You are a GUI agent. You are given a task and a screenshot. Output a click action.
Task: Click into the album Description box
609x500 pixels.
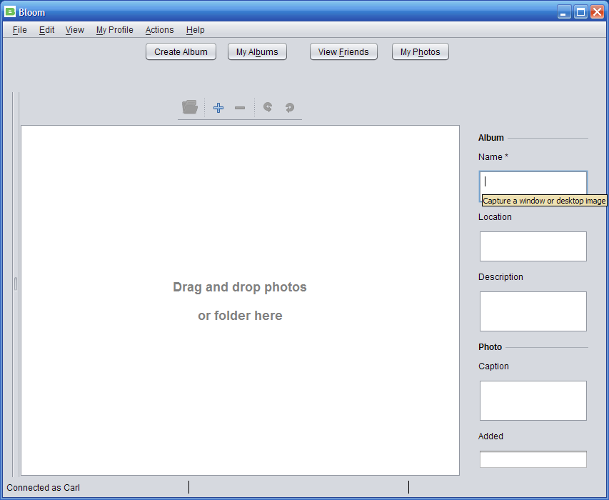click(533, 311)
